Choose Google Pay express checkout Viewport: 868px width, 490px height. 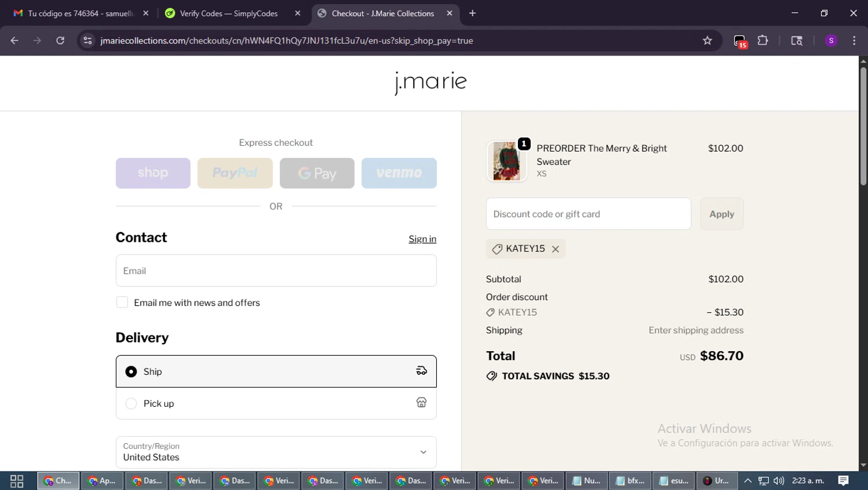point(317,173)
